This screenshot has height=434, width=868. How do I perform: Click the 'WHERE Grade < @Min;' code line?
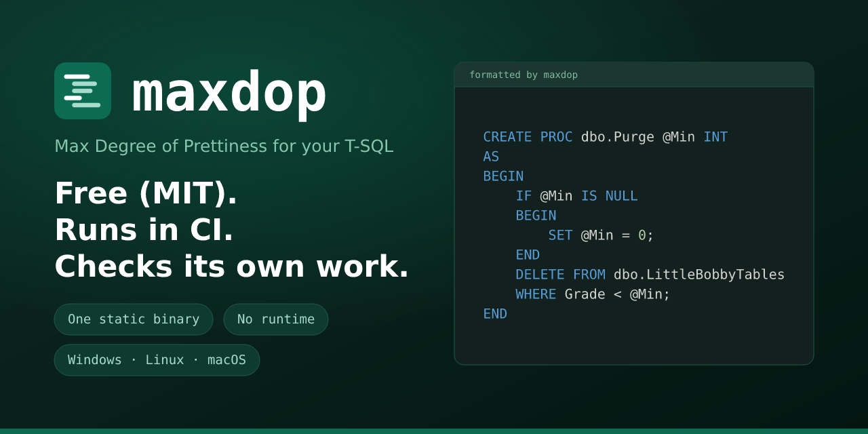pos(593,294)
